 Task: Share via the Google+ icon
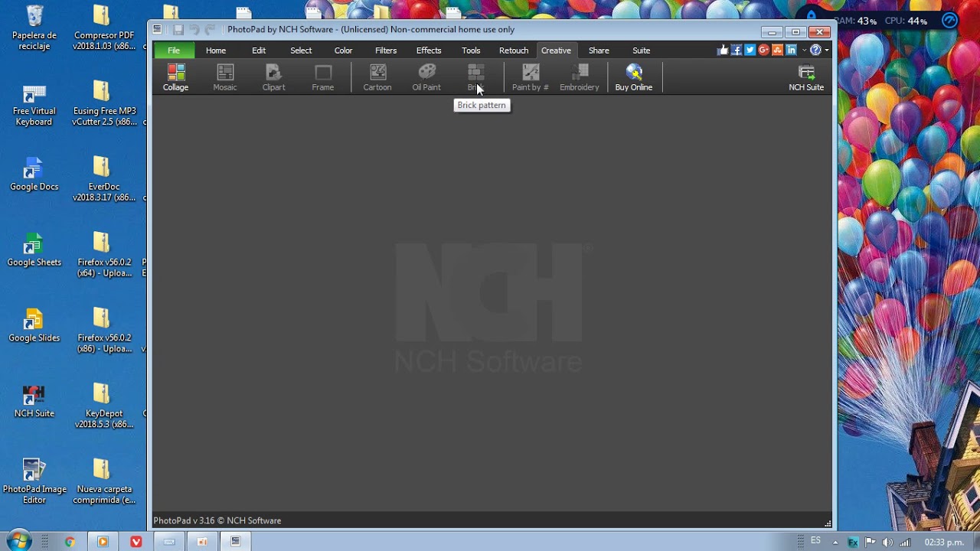click(x=764, y=50)
